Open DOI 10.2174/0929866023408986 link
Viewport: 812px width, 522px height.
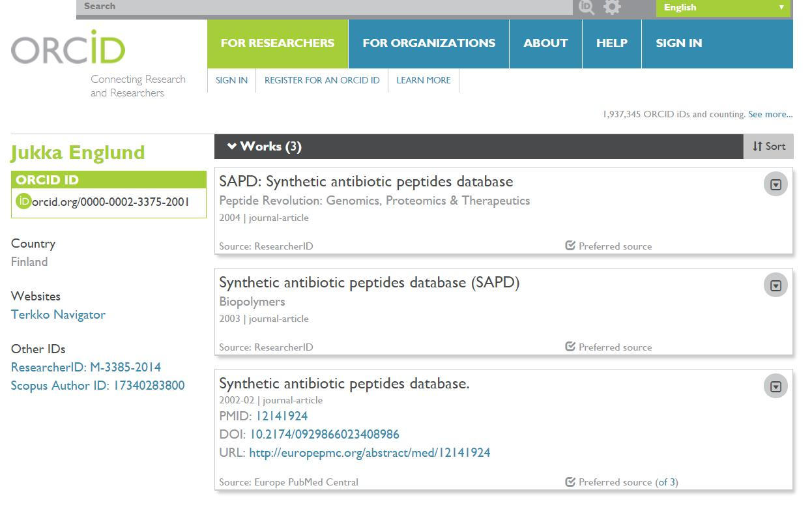(x=325, y=435)
